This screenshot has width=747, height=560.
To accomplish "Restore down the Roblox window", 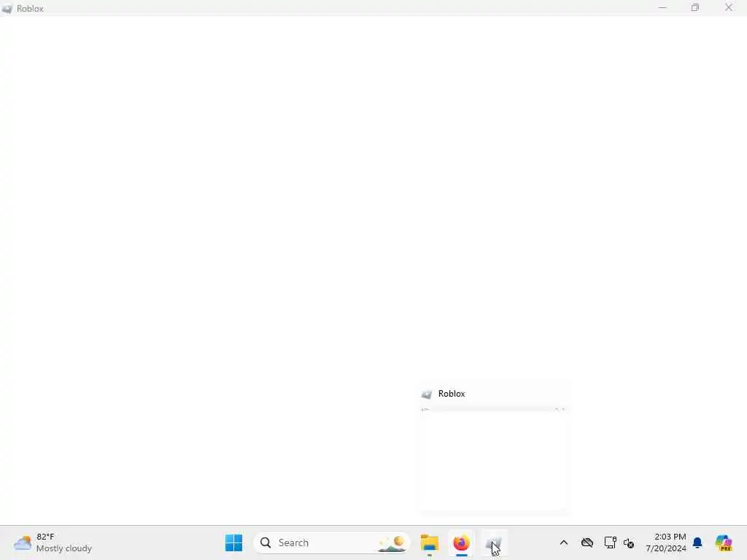I will point(695,7).
